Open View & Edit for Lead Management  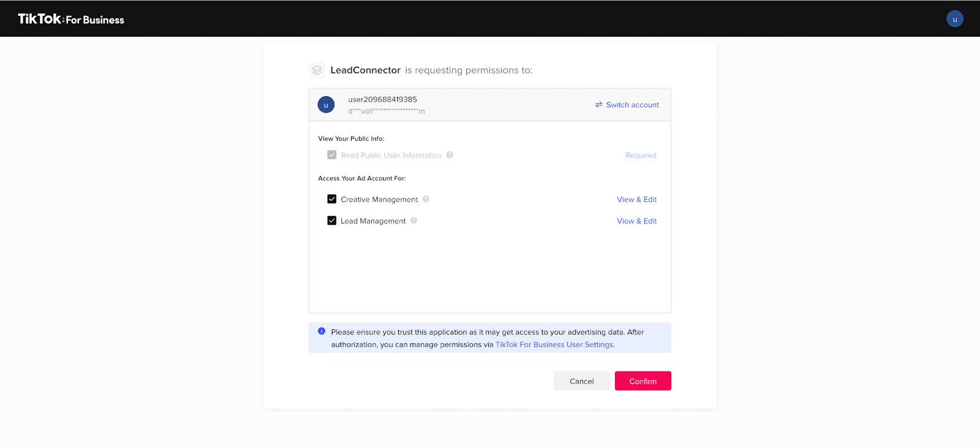point(636,221)
